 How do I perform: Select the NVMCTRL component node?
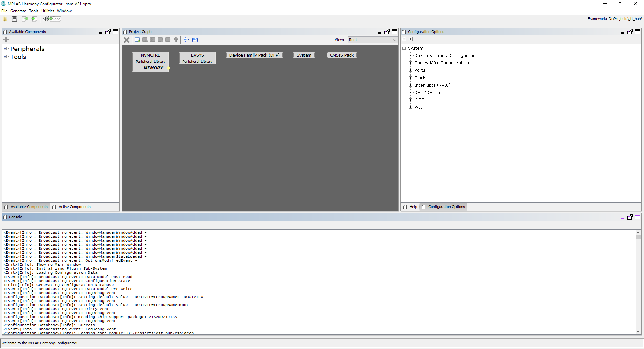[150, 61]
